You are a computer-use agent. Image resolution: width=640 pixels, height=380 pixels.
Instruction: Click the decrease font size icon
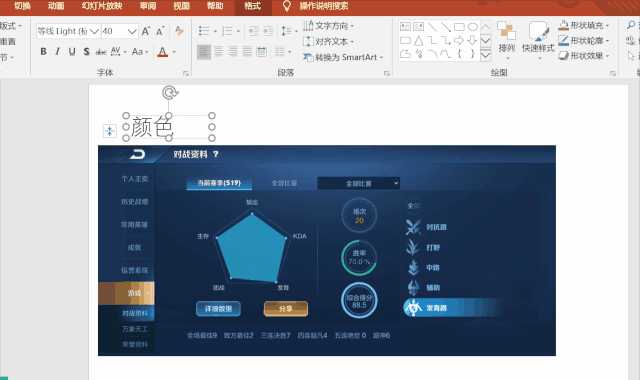pos(160,31)
